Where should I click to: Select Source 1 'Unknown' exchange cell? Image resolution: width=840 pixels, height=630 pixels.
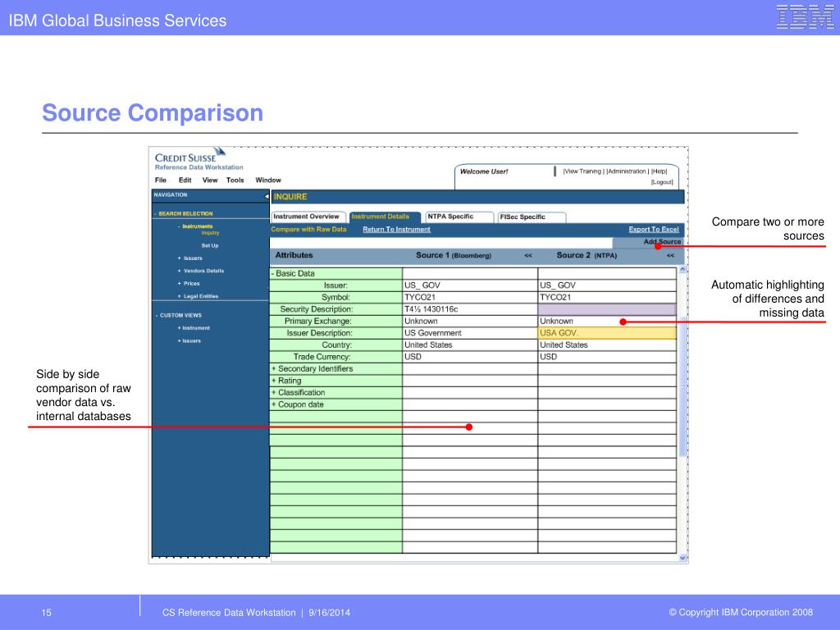click(x=470, y=321)
